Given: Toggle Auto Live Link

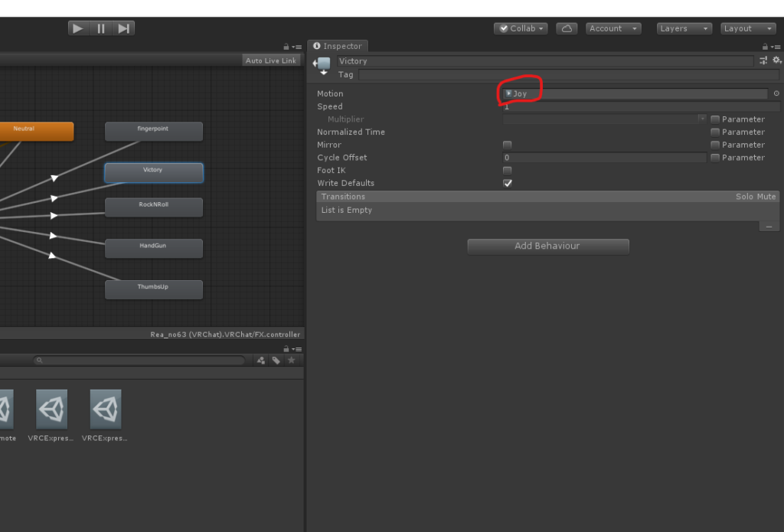Looking at the screenshot, I should tap(271, 60).
